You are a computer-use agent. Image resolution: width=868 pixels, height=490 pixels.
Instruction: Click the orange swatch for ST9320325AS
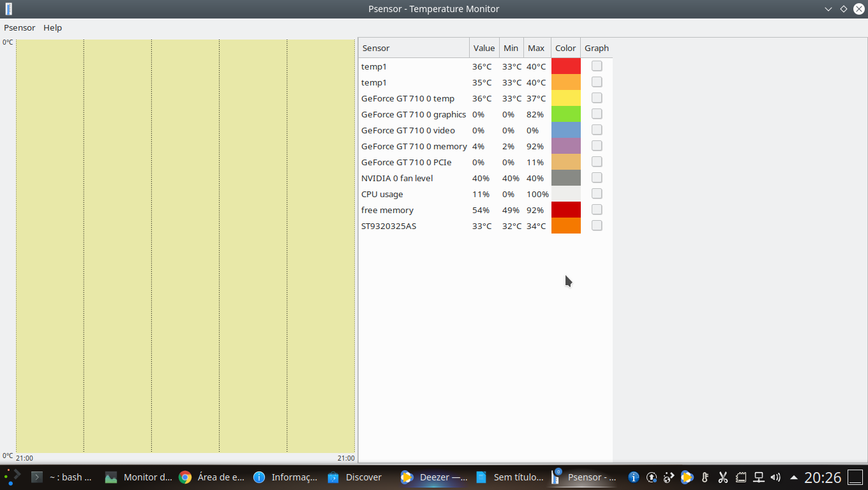click(x=566, y=226)
